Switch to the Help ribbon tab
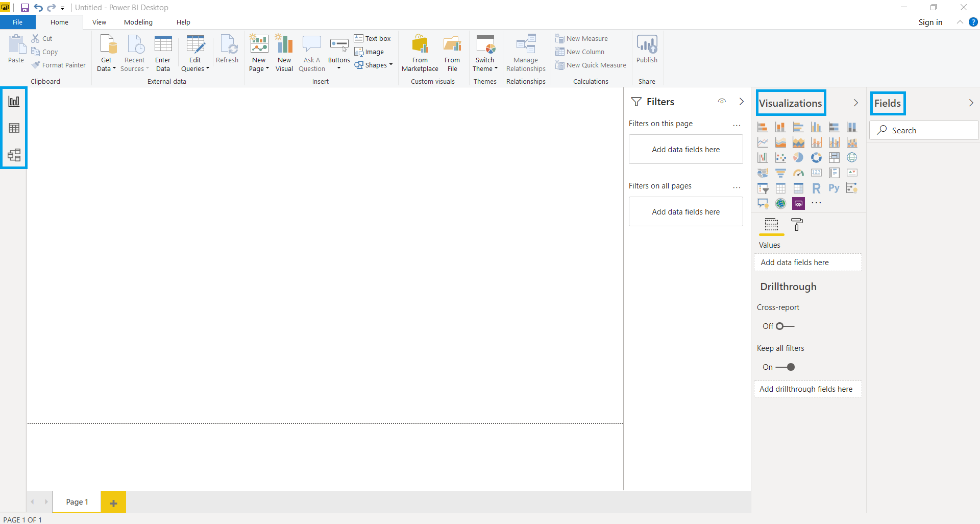The height and width of the screenshot is (524, 980). pos(183,22)
